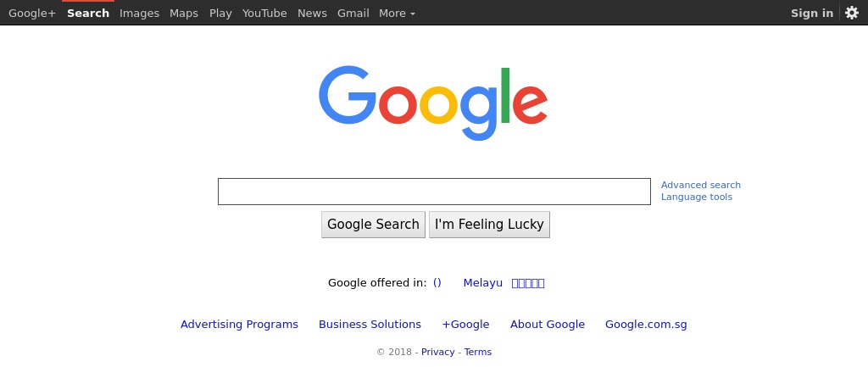Go to Play in navigation bar
This screenshot has height=367, width=868.
pos(220,14)
